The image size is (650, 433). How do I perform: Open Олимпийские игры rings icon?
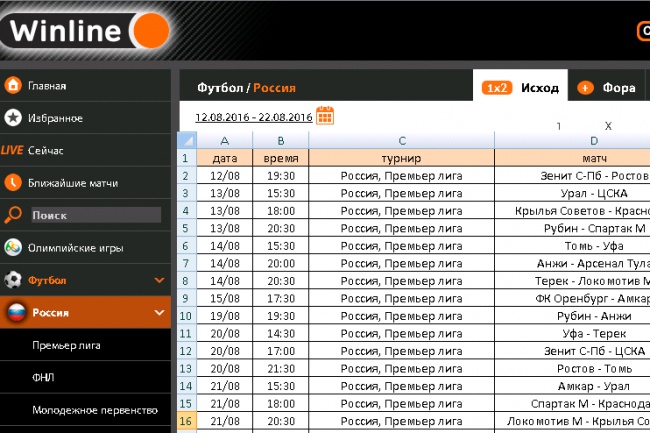pyautogui.click(x=13, y=248)
